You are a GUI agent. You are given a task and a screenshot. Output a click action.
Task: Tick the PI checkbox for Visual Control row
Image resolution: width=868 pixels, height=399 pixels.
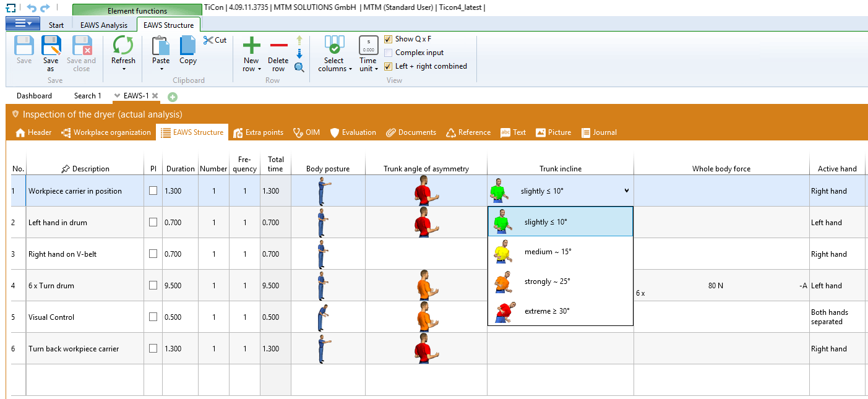[x=153, y=317]
